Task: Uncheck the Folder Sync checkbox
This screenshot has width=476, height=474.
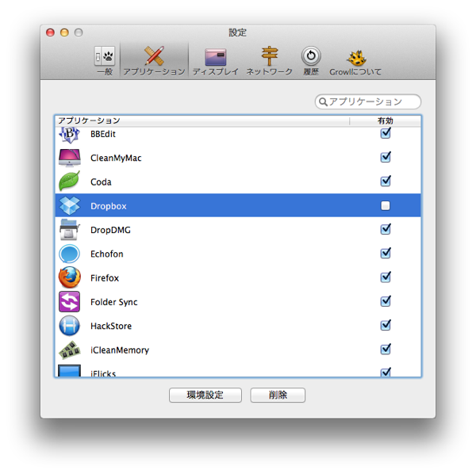Action: click(x=386, y=301)
